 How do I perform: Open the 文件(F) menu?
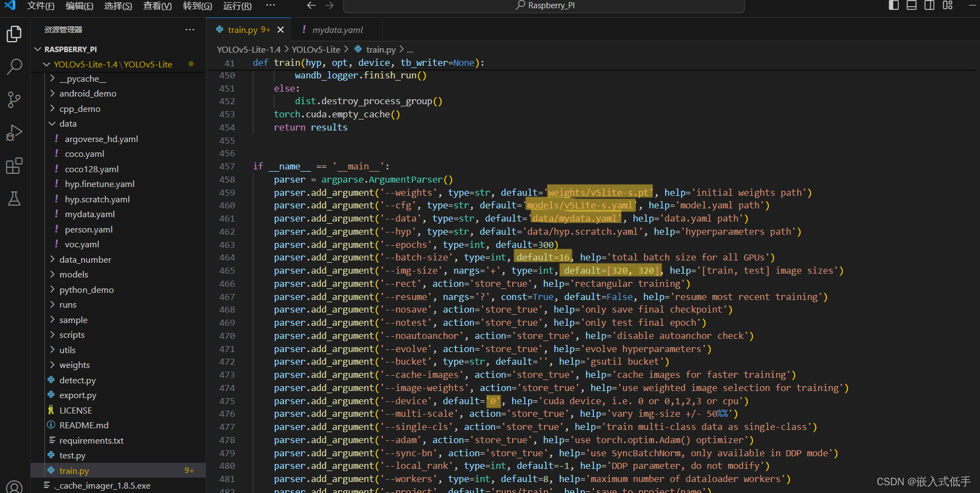41,6
